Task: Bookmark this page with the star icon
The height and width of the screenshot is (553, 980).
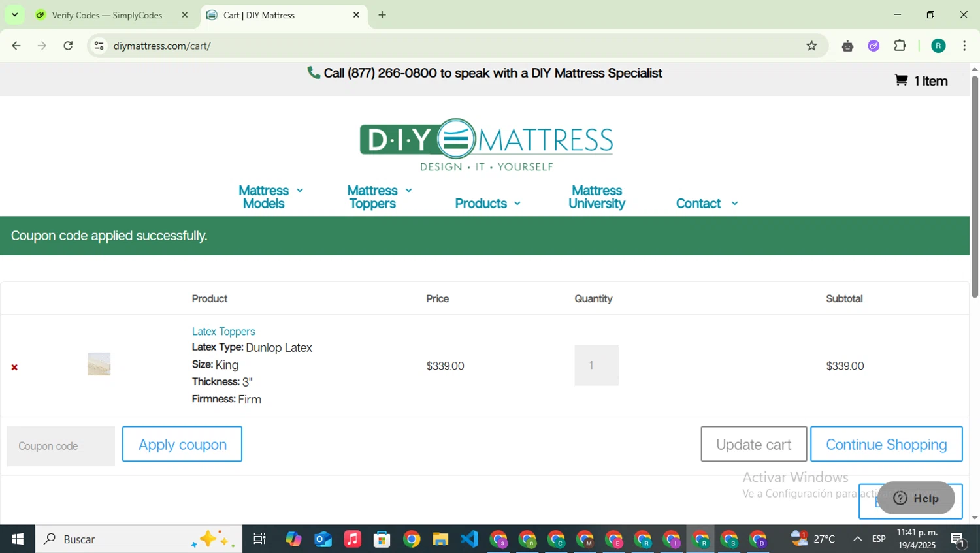Action: point(811,46)
